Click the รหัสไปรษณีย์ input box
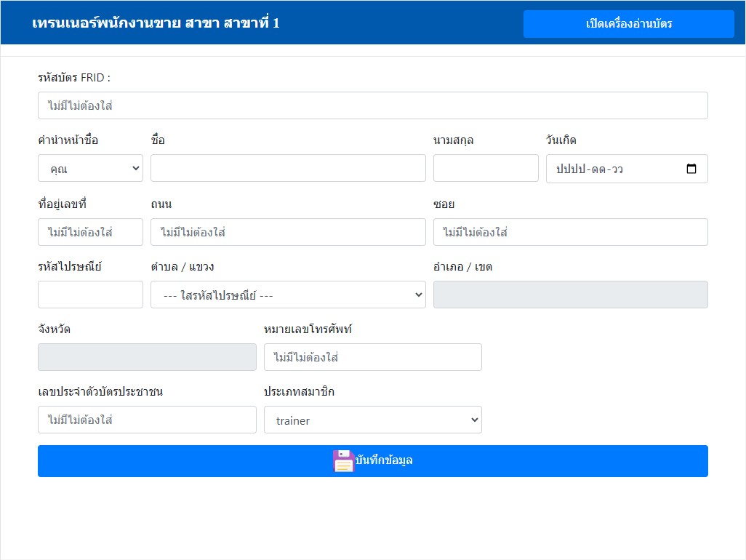The height and width of the screenshot is (560, 746). (x=90, y=295)
